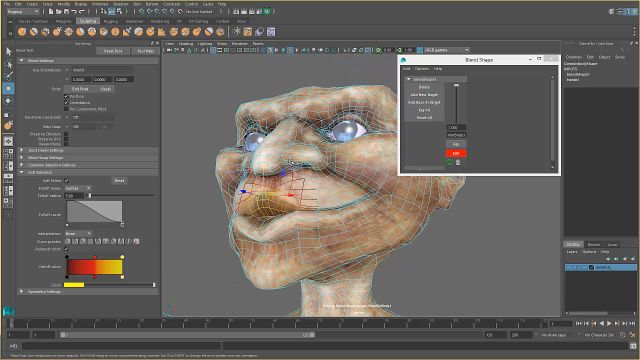Click the red Edit button

456,153
